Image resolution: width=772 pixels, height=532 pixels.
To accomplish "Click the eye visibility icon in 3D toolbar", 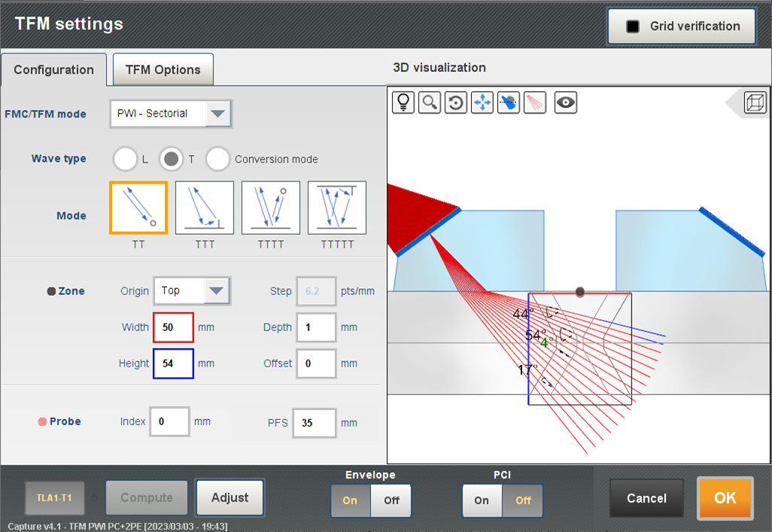I will coord(565,102).
